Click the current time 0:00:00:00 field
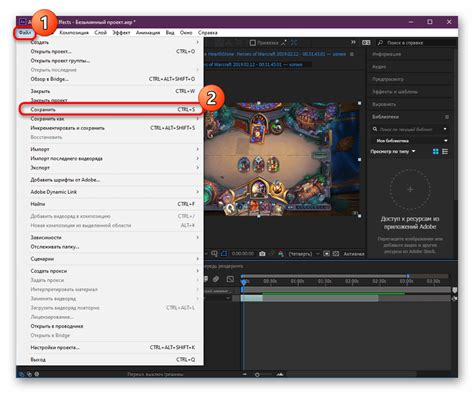This screenshot has width=474, height=394. click(x=243, y=254)
